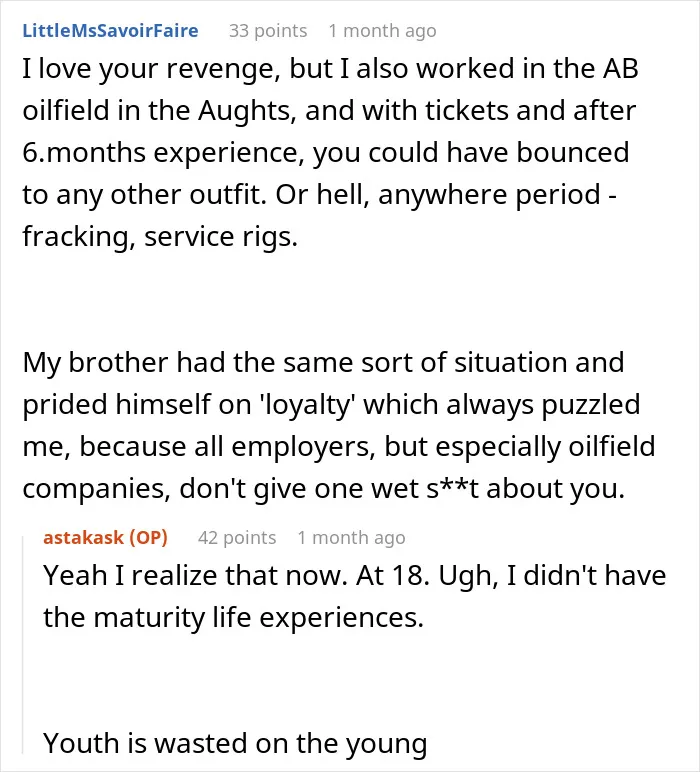Screen dimensions: 700x772
Task: Click the word 'Aughts' in the comment
Action: (246, 111)
